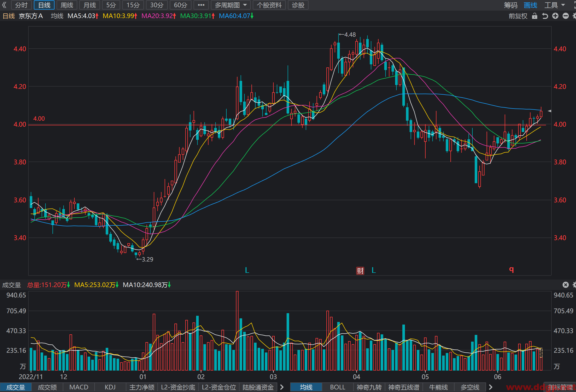Viewport: 576px width, 392px height.
Task: Collapse the left panel with double-chevron icon
Action: click(x=4, y=5)
